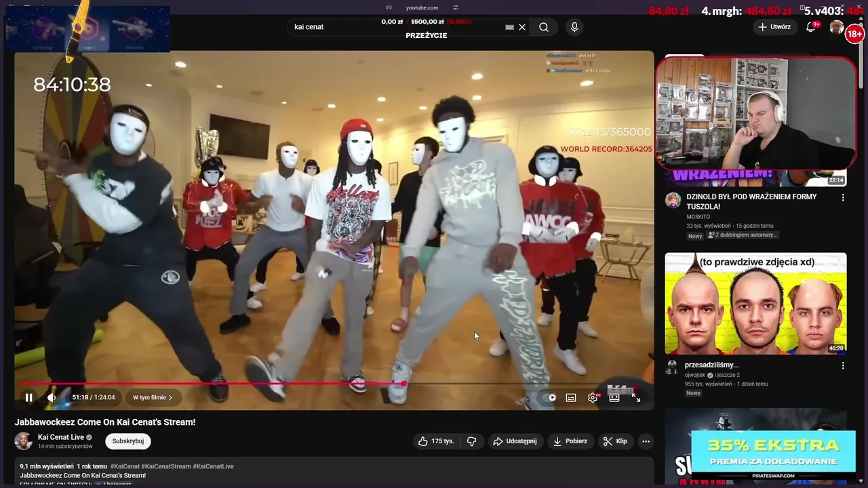Click the browser reader or link icon beside youtube.com
This screenshot has width=868, height=488.
pyautogui.click(x=389, y=7)
